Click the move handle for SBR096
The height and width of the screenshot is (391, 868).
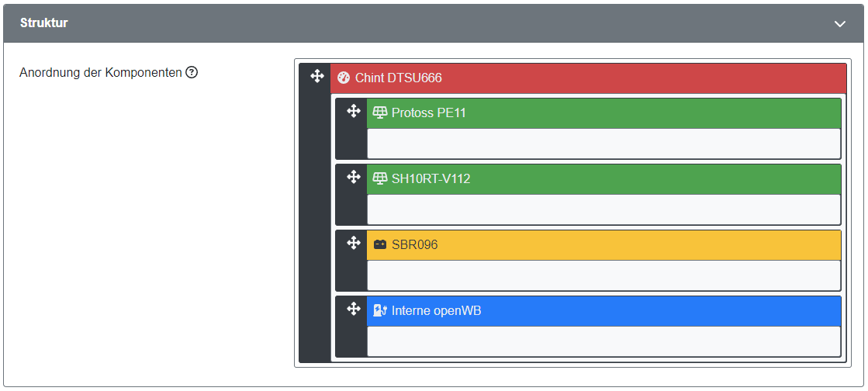[x=354, y=243]
